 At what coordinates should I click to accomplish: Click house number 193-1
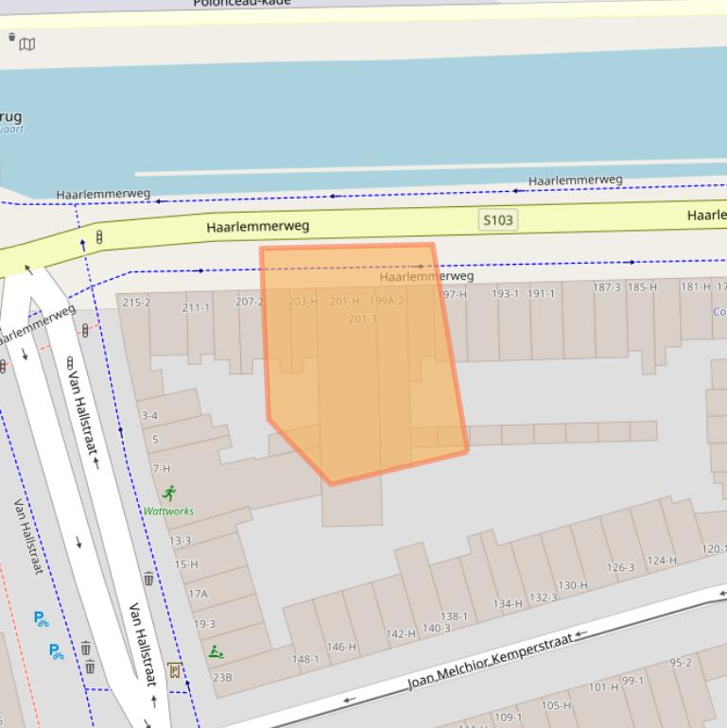tap(505, 294)
